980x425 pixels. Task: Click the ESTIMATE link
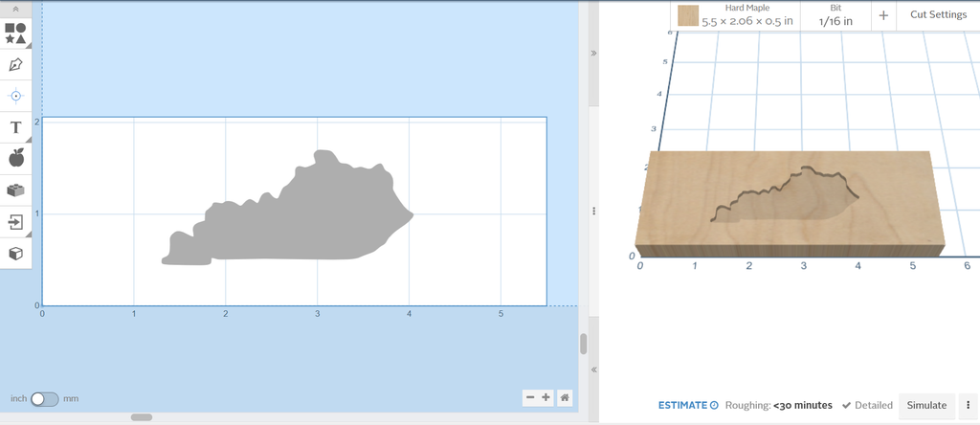[x=687, y=405]
